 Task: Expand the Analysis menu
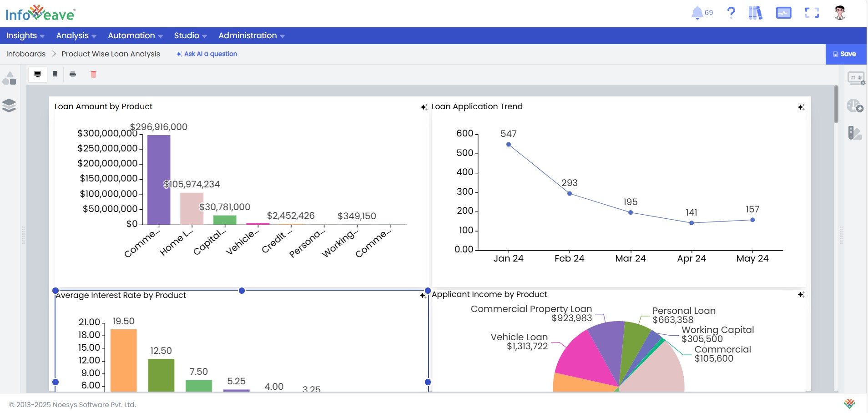click(76, 35)
